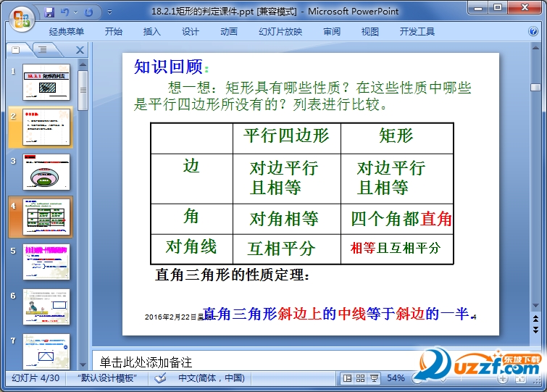547x392 pixels.
Task: Open the 开发工具 tab
Action: [417, 32]
